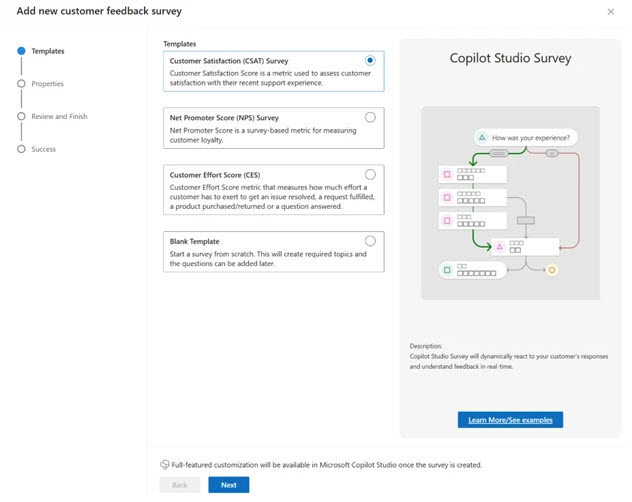Pick the Blank Template radio option

pos(371,241)
